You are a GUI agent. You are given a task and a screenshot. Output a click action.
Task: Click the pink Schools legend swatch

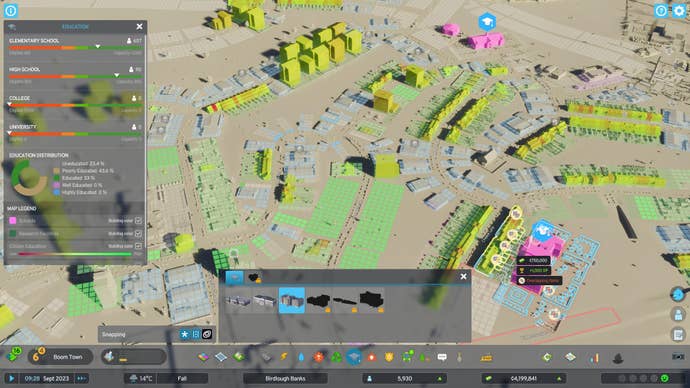(x=13, y=220)
